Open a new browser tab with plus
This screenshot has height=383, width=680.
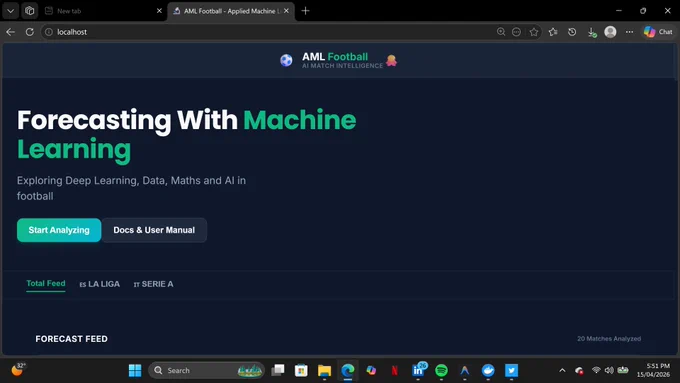tap(305, 11)
